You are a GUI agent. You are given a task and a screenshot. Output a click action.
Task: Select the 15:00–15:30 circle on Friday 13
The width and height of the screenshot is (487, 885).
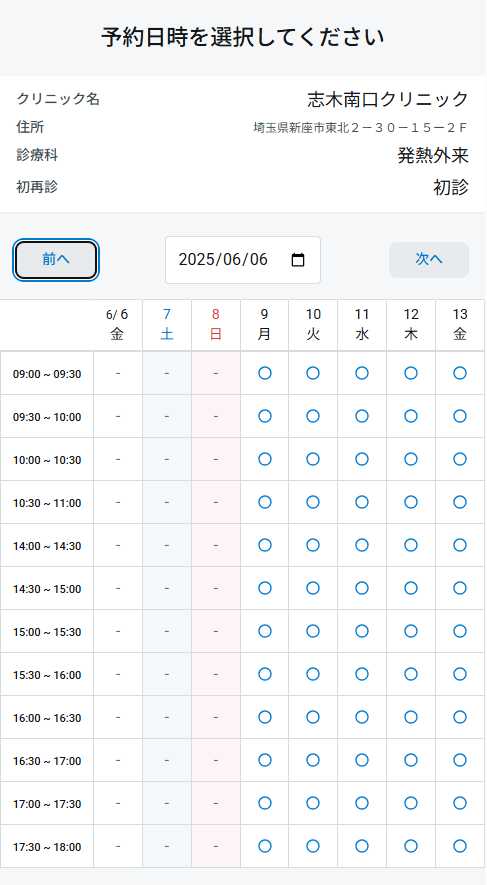coord(460,632)
